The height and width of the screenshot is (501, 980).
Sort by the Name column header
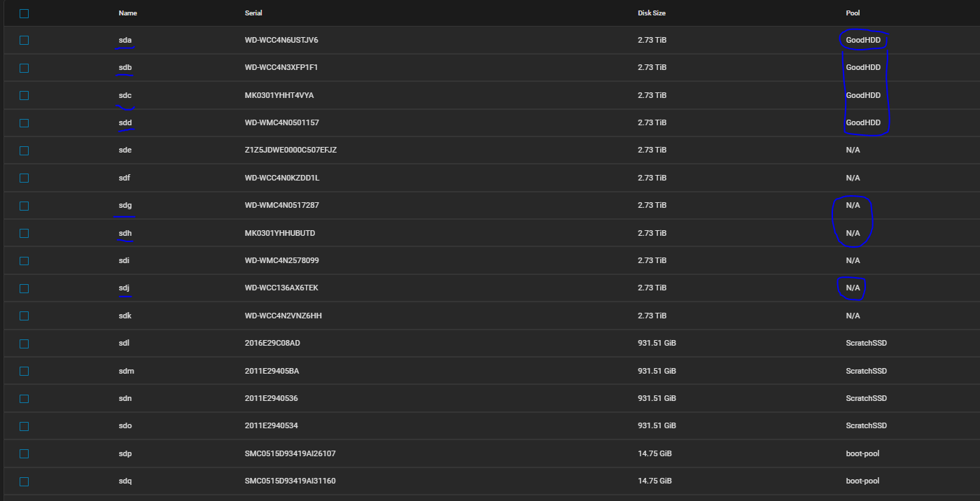tap(127, 13)
